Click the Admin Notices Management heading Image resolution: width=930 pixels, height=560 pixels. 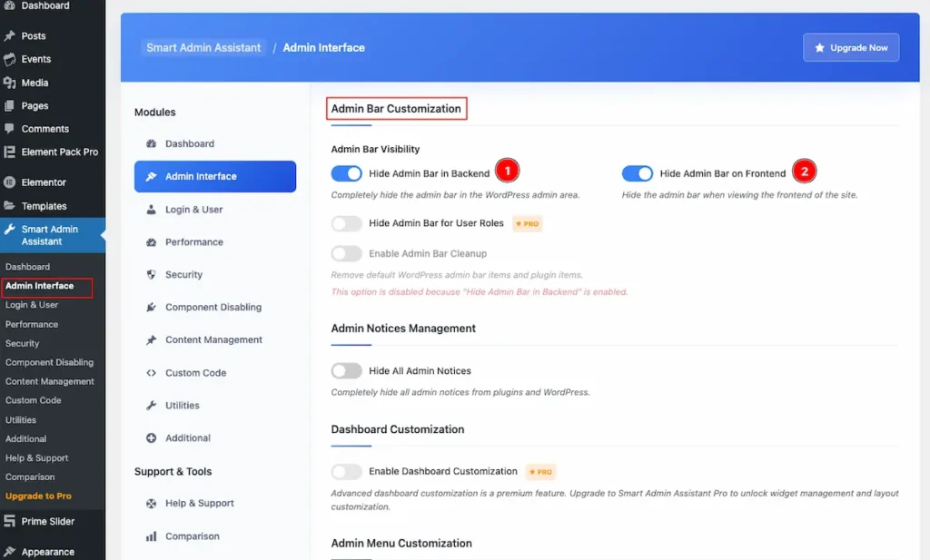pos(403,329)
